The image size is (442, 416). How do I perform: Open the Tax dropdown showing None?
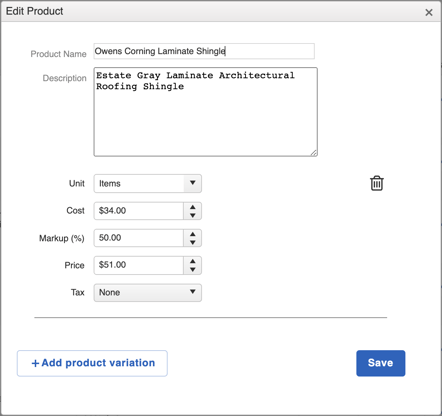point(148,293)
